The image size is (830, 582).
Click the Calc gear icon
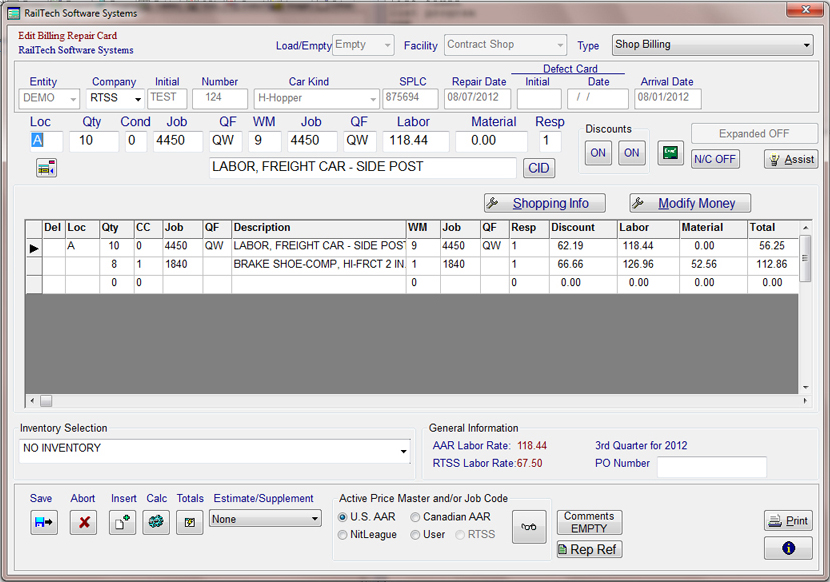[x=156, y=522]
